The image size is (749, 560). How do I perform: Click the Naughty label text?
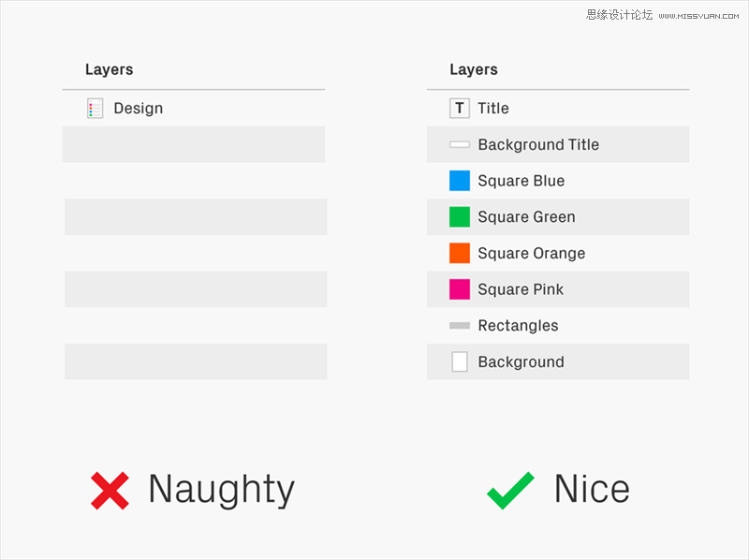pos(222,491)
